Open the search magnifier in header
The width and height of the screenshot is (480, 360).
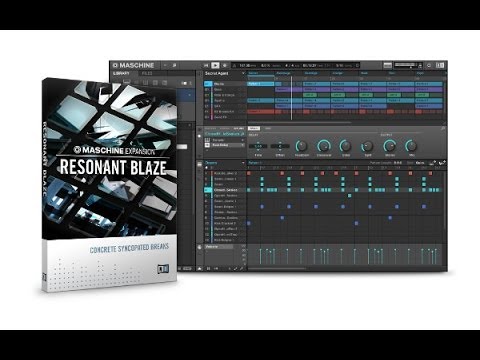(x=174, y=65)
